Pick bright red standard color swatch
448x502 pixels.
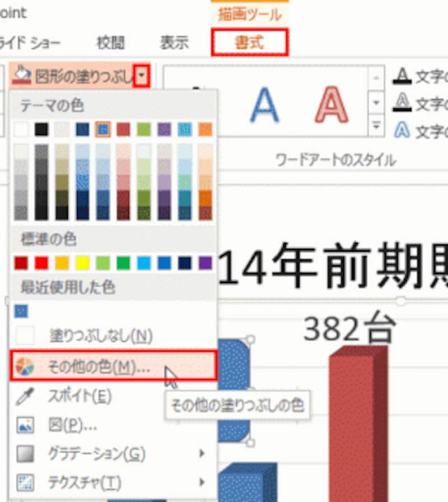[41, 263]
